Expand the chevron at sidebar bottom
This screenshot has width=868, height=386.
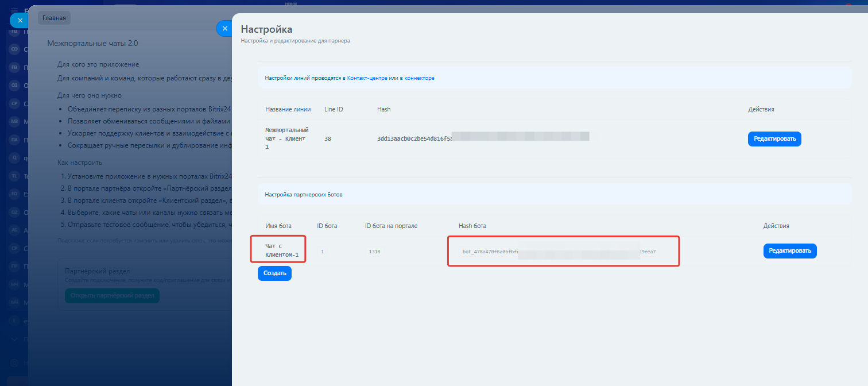[15, 339]
